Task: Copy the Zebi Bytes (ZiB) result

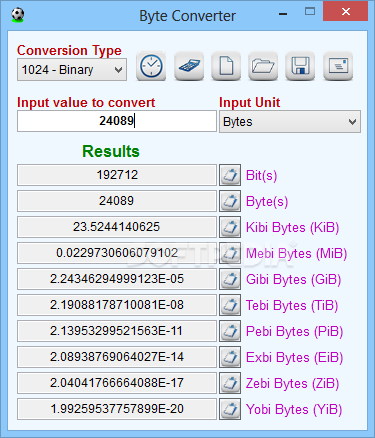Action: (x=230, y=383)
